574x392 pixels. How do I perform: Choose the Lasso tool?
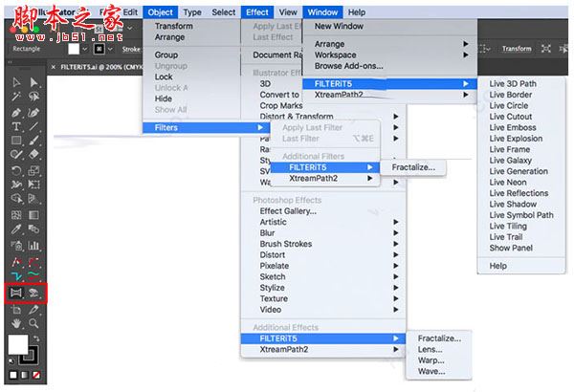33,97
